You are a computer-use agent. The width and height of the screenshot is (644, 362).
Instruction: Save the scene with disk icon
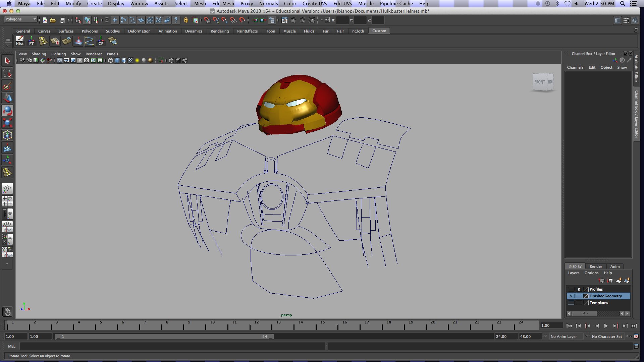(x=62, y=20)
